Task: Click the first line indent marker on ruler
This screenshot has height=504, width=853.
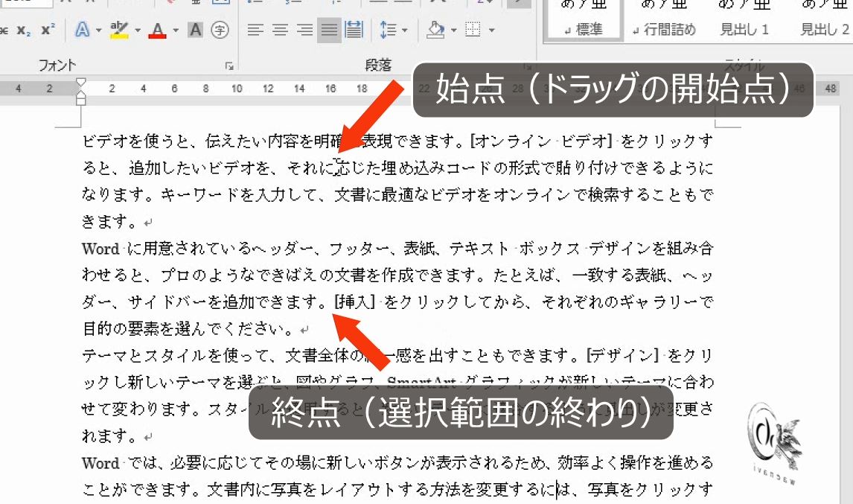Action: tap(80, 83)
